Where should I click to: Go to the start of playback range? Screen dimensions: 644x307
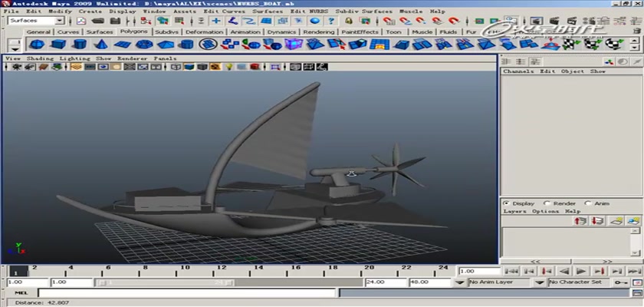[512, 271]
